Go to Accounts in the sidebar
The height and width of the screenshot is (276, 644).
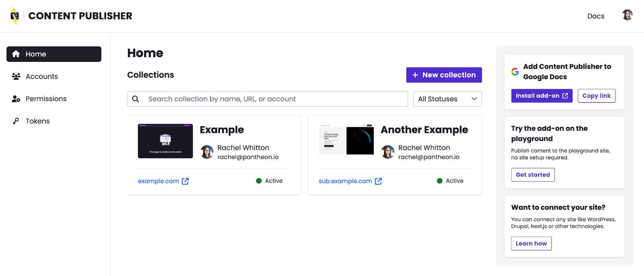(x=42, y=76)
